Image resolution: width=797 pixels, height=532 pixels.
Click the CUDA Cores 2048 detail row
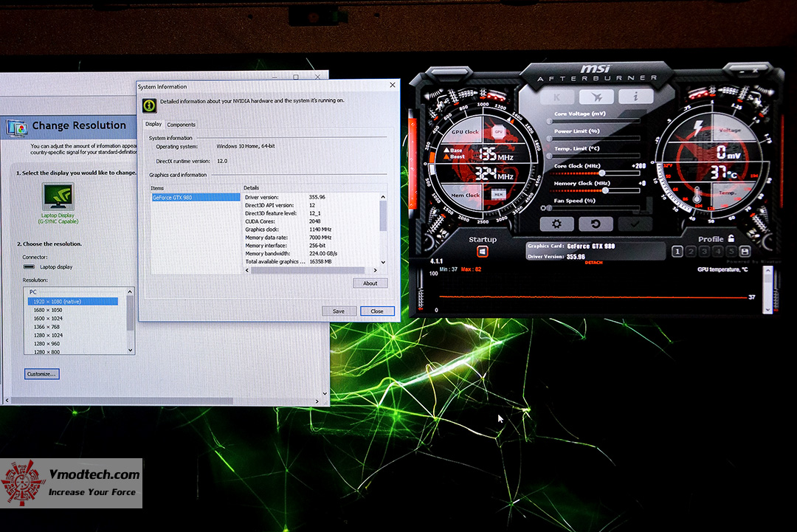click(x=311, y=221)
